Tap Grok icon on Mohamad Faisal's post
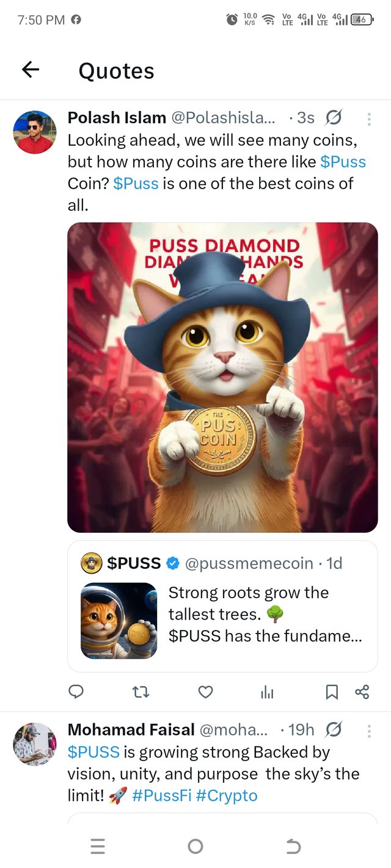Screen dimensions: 391x868 coord(334,729)
